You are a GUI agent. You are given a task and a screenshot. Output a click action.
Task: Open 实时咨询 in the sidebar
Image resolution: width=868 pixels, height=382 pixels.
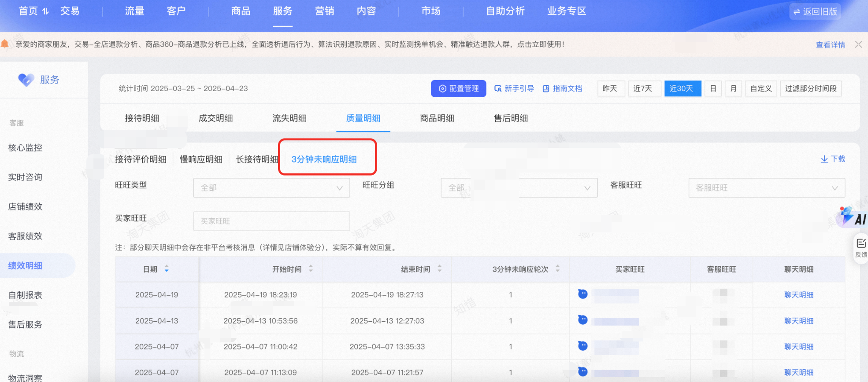(25, 177)
